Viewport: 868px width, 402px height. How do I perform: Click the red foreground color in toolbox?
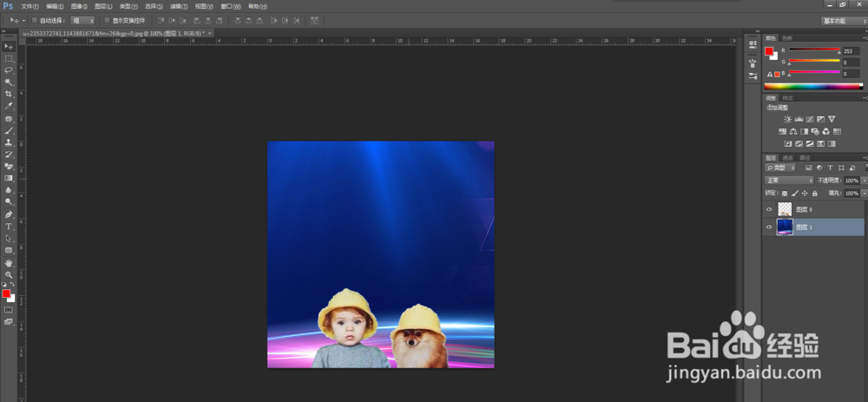point(6,293)
